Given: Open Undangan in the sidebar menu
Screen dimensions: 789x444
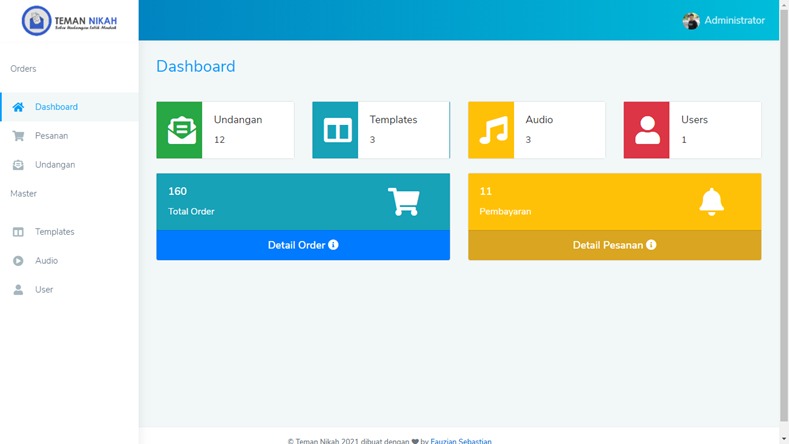Looking at the screenshot, I should coord(54,165).
